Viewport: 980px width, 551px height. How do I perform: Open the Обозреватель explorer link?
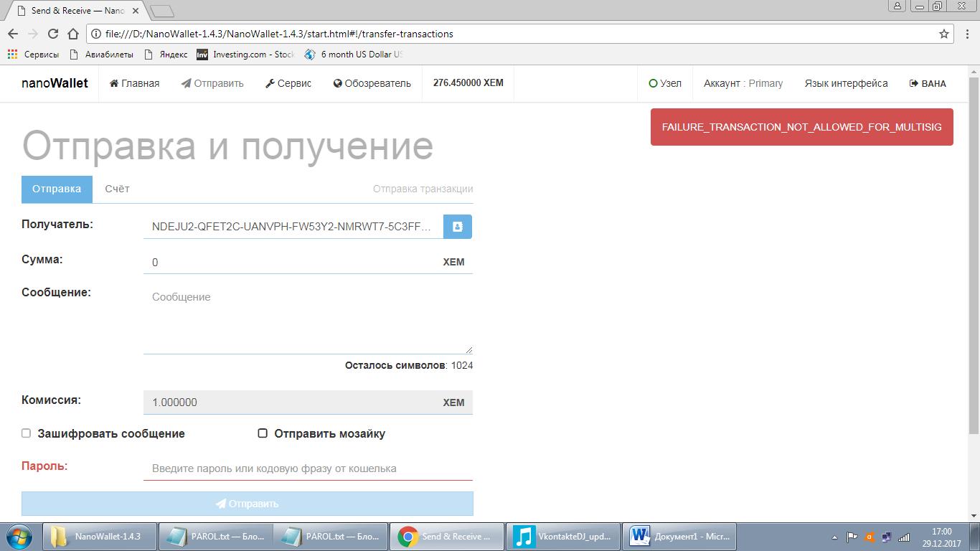point(372,83)
